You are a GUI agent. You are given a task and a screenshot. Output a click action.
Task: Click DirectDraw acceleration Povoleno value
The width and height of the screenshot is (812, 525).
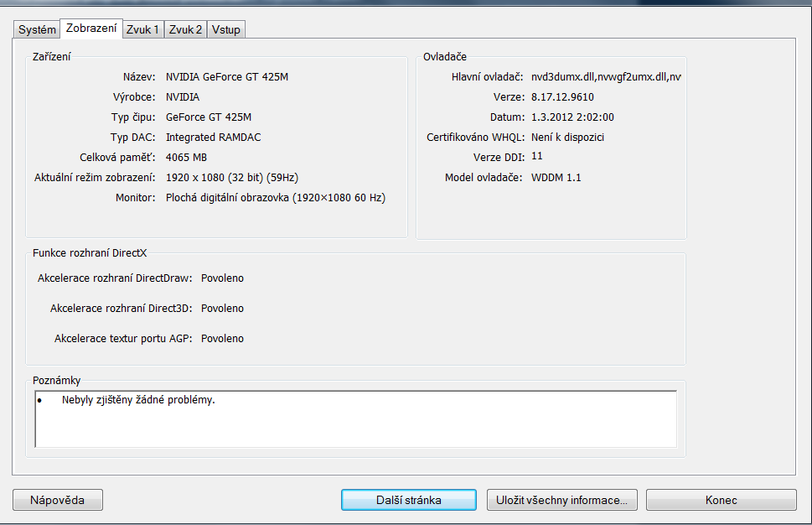[x=222, y=278]
